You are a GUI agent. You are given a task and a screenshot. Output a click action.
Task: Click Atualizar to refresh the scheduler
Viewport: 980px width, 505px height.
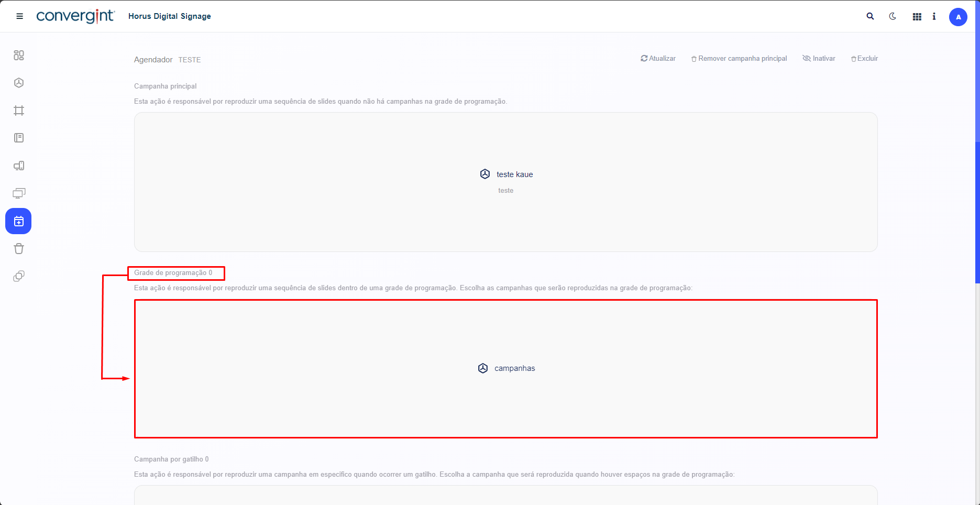click(658, 59)
